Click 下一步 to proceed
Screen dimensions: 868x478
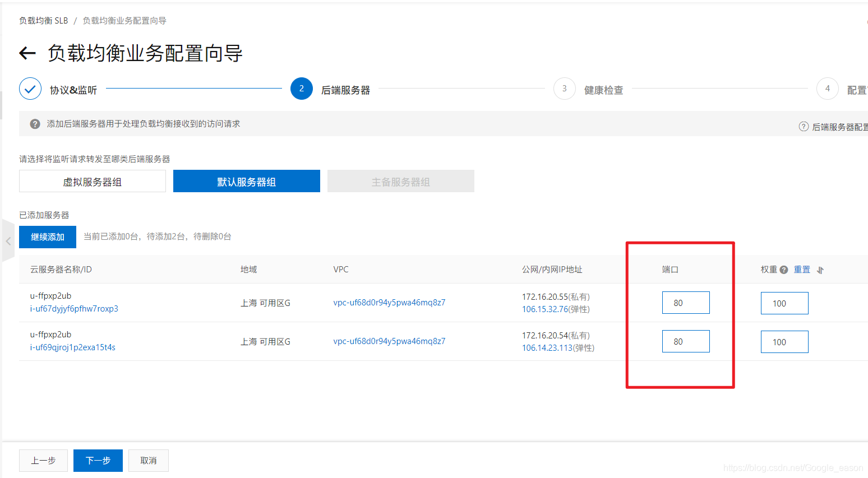(x=98, y=460)
